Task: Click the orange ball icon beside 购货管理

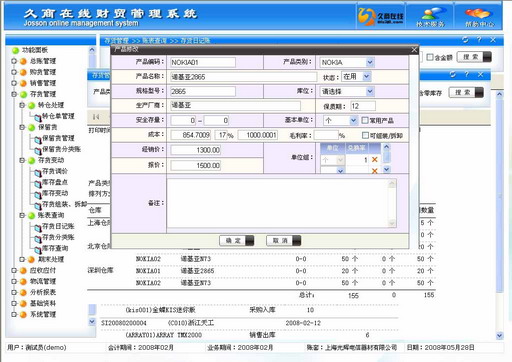Action: (x=23, y=72)
